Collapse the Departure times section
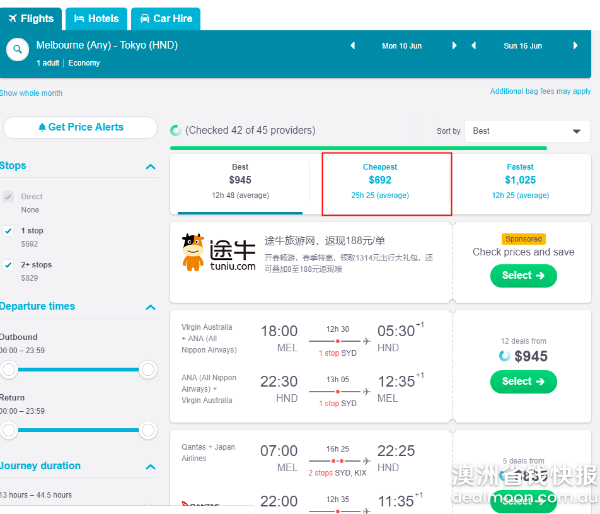 pyautogui.click(x=151, y=307)
